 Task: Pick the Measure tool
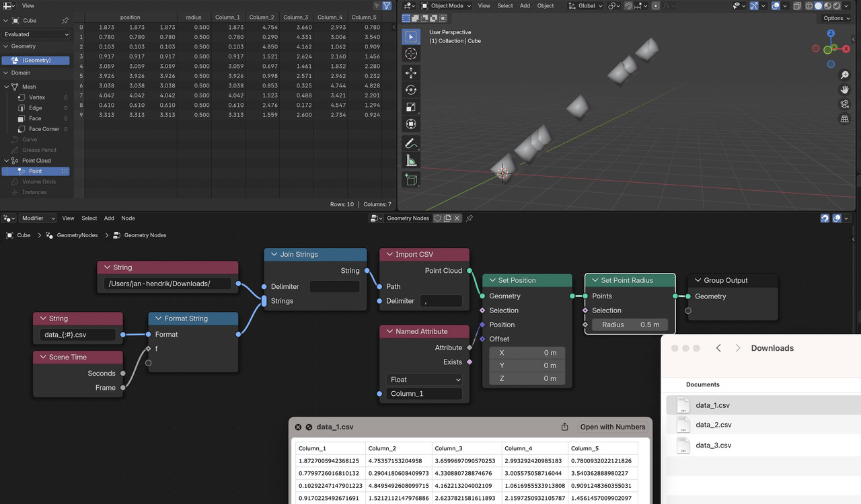click(x=411, y=161)
